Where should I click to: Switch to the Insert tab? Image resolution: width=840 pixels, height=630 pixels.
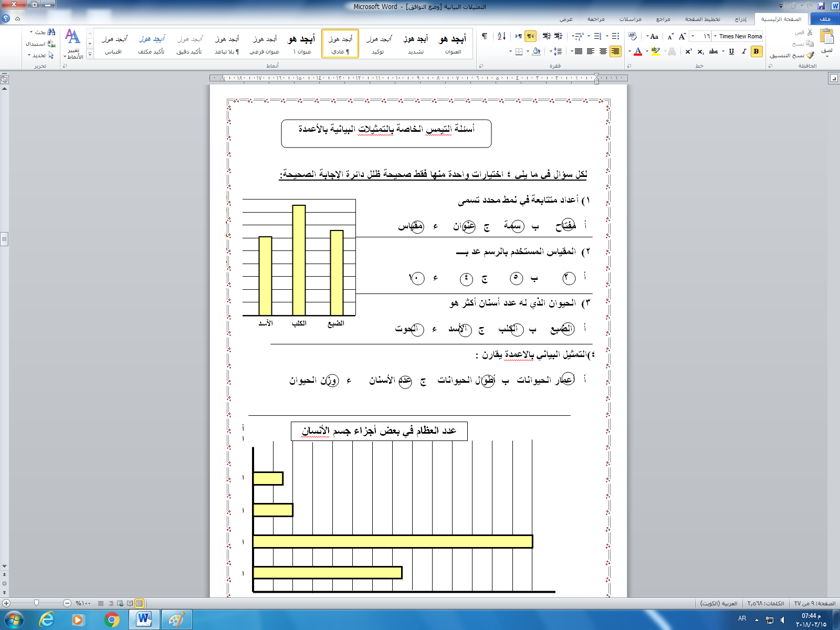click(740, 19)
